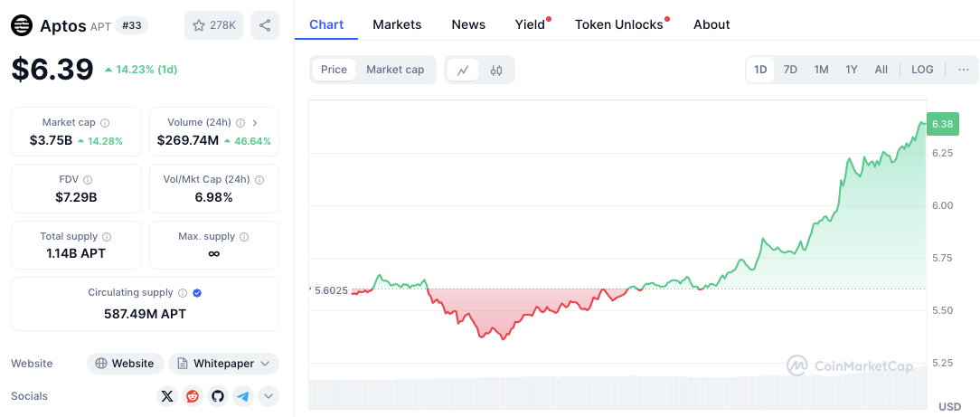Select the 7D time range
Screen dimensions: 980x417
click(791, 70)
